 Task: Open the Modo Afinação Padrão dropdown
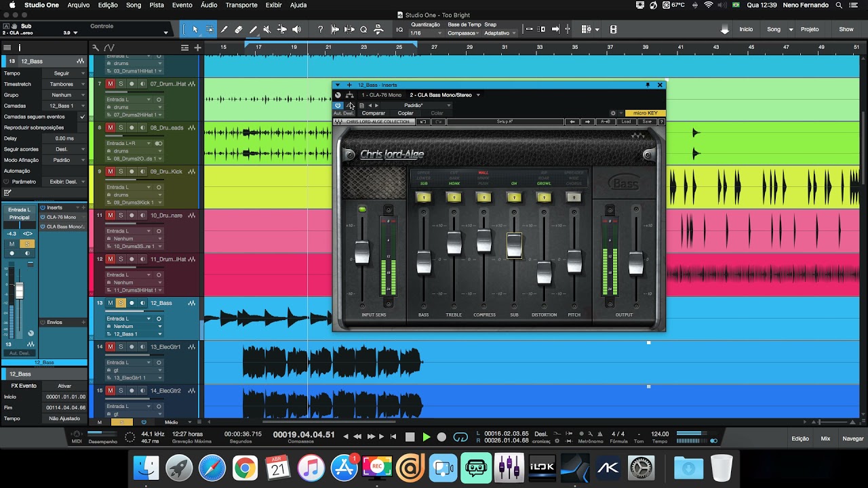[x=66, y=160]
